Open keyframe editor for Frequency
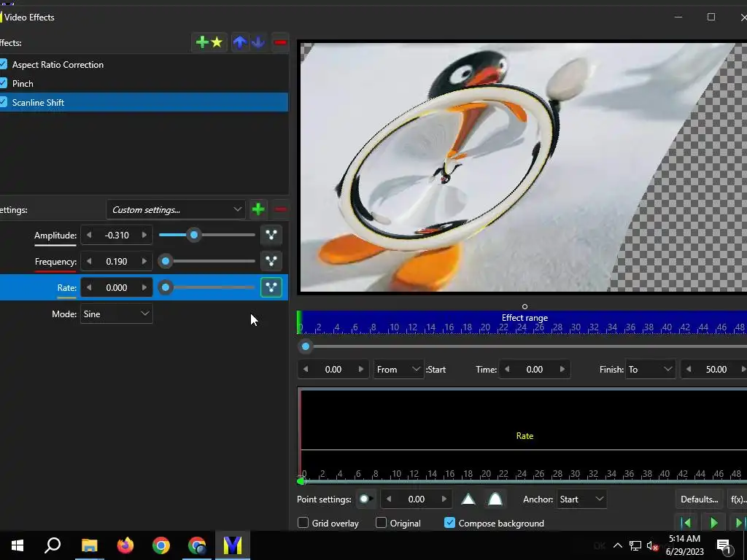747x560 pixels. [x=271, y=262]
